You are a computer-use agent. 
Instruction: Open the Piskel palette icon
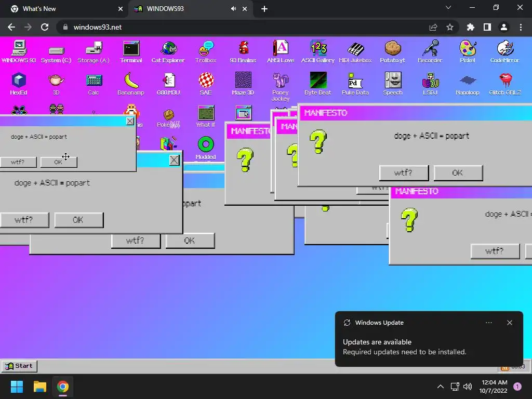coord(468,52)
